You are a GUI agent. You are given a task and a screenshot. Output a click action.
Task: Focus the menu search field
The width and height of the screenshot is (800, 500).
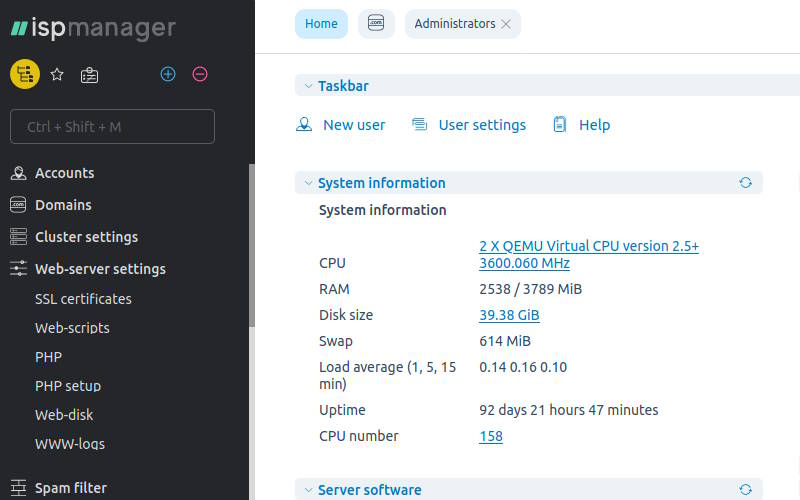[112, 126]
